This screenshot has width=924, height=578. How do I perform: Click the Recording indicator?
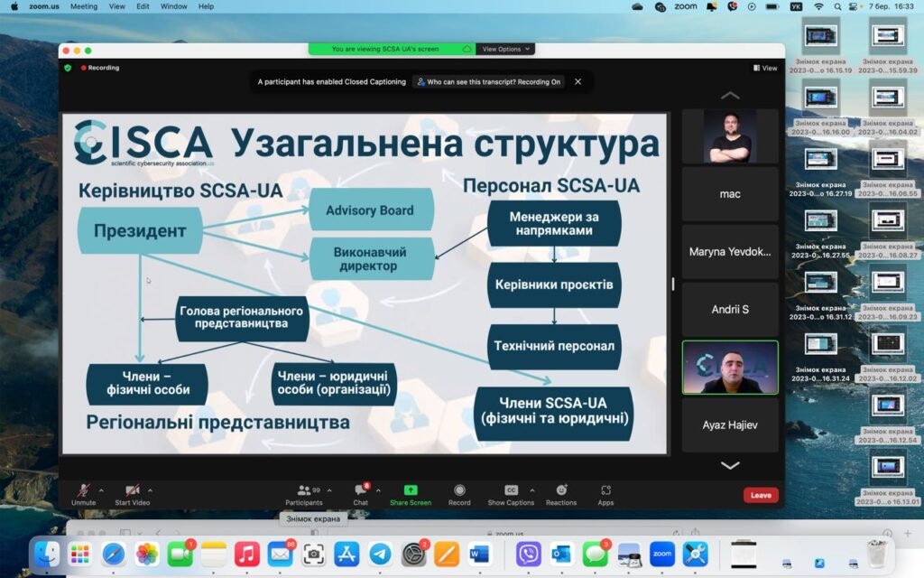[x=100, y=68]
